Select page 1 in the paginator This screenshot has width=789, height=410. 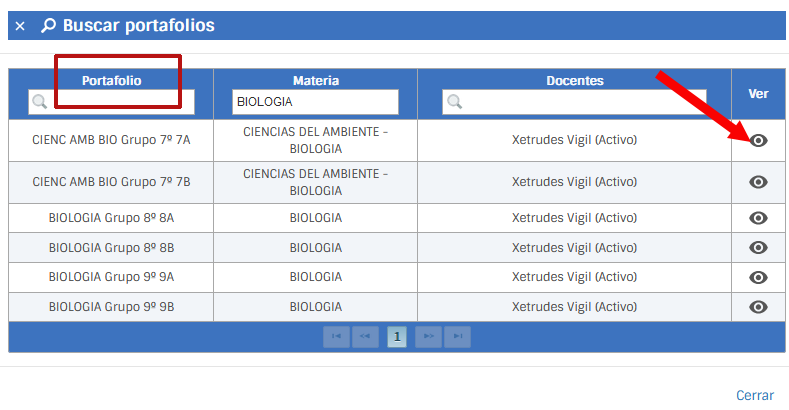tap(397, 337)
